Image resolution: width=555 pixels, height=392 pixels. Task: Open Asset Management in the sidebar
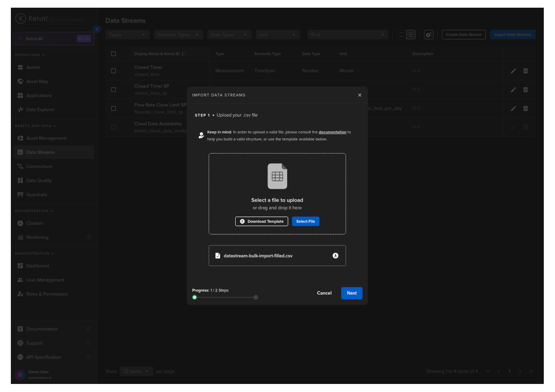[x=46, y=138]
